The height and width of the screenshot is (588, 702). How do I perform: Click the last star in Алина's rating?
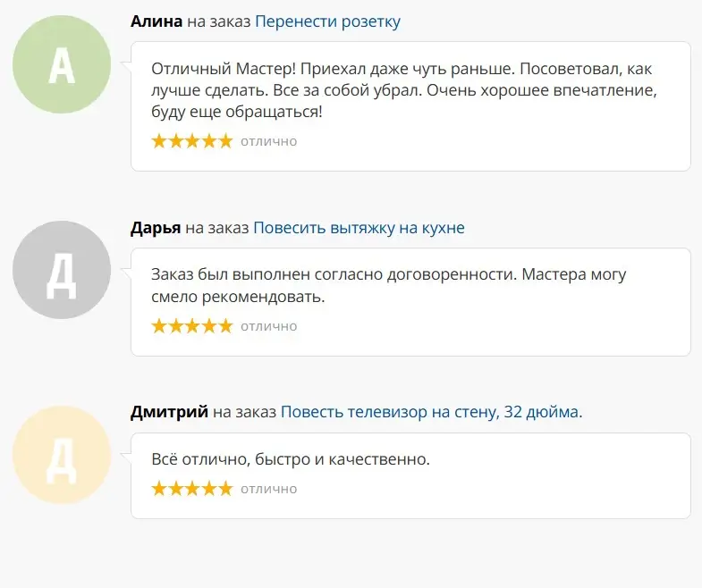(x=224, y=141)
